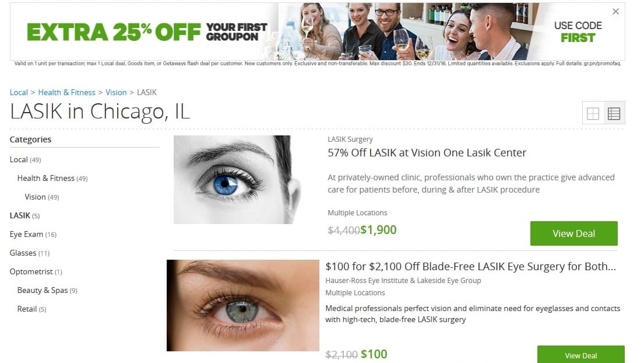Switch to list view layout icon

click(614, 113)
